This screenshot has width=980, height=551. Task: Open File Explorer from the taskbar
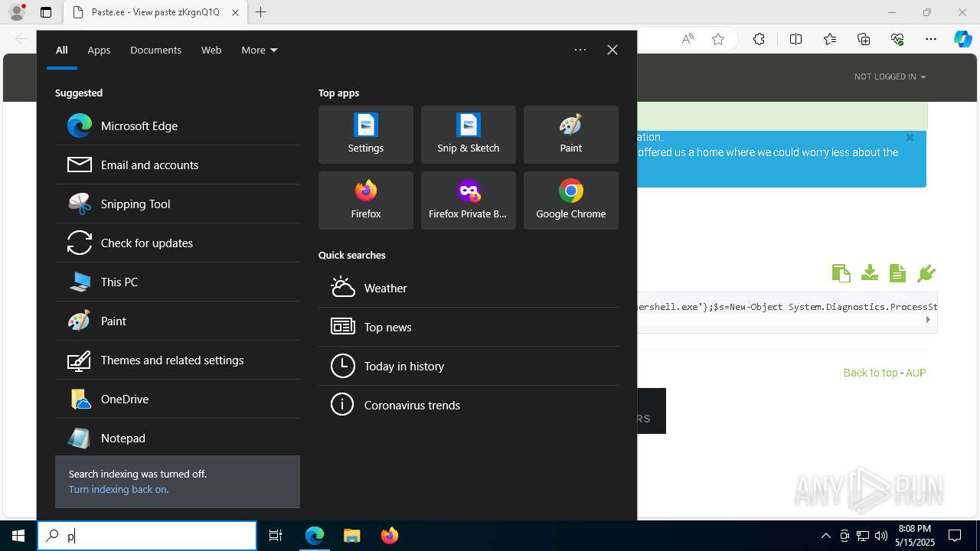[351, 536]
